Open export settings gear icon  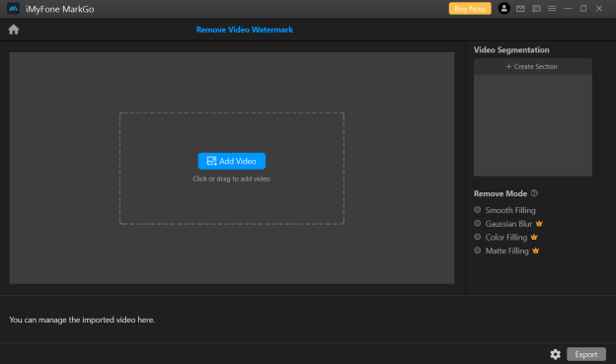(555, 354)
